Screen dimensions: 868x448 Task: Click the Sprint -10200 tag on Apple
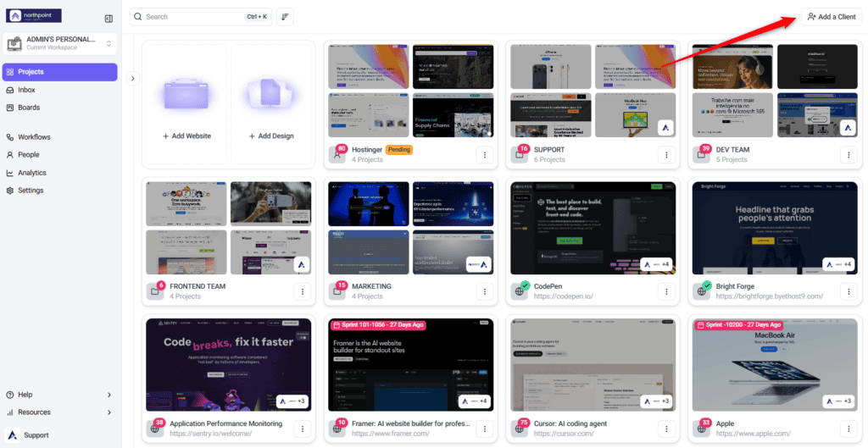pyautogui.click(x=738, y=324)
